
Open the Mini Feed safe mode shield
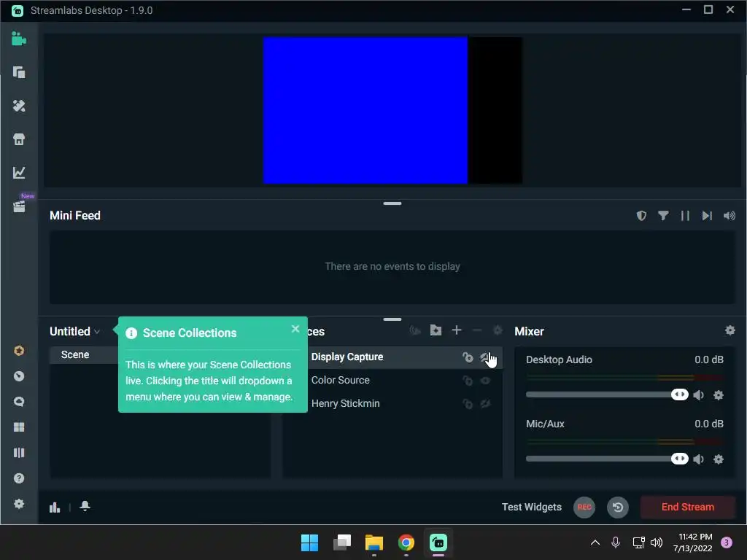click(641, 216)
